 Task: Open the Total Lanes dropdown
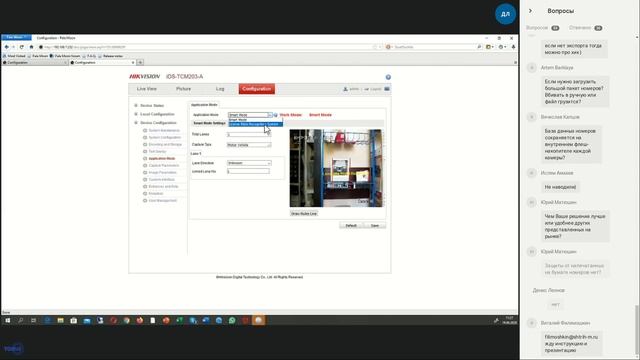(248, 134)
